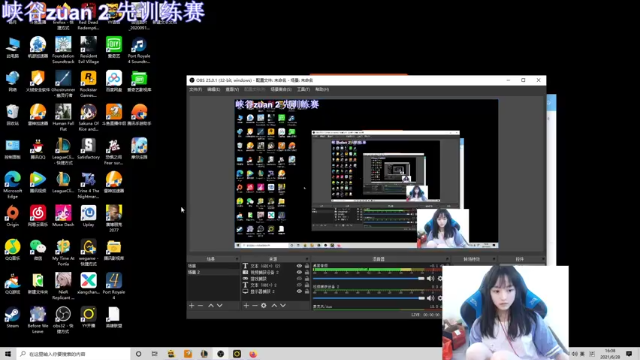Open Origin desktop shortcut

13,216
